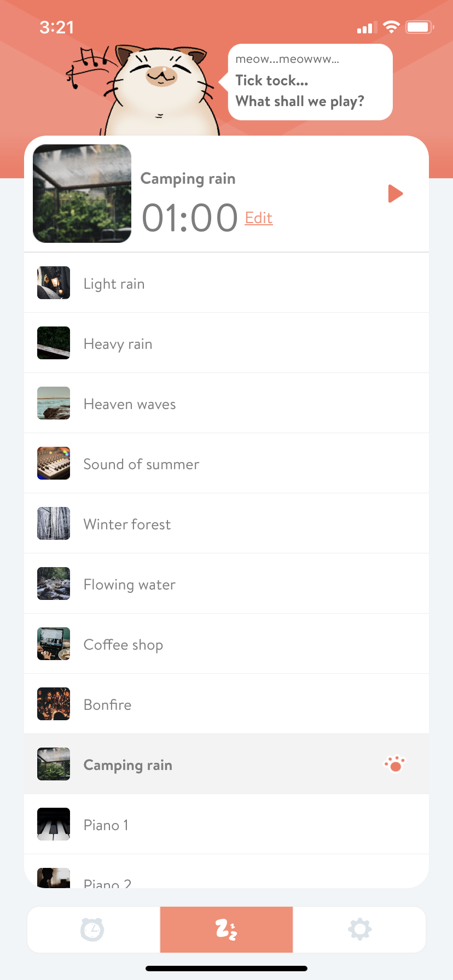The width and height of the screenshot is (453, 980).
Task: Tap the Edit timer link
Action: (x=258, y=218)
